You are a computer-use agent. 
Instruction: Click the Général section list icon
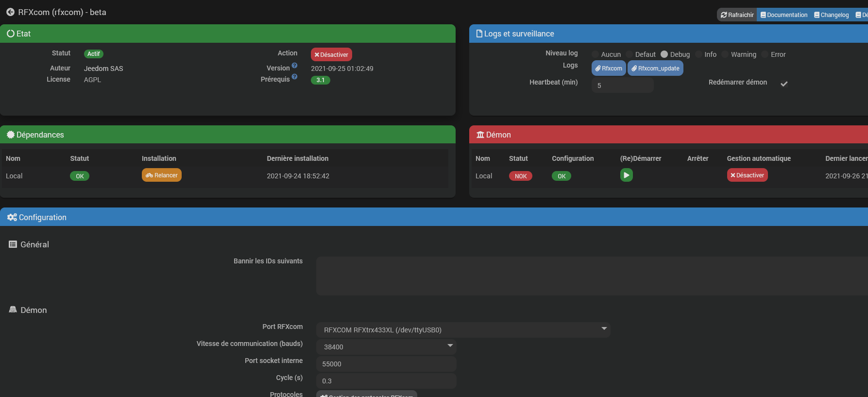tap(13, 244)
